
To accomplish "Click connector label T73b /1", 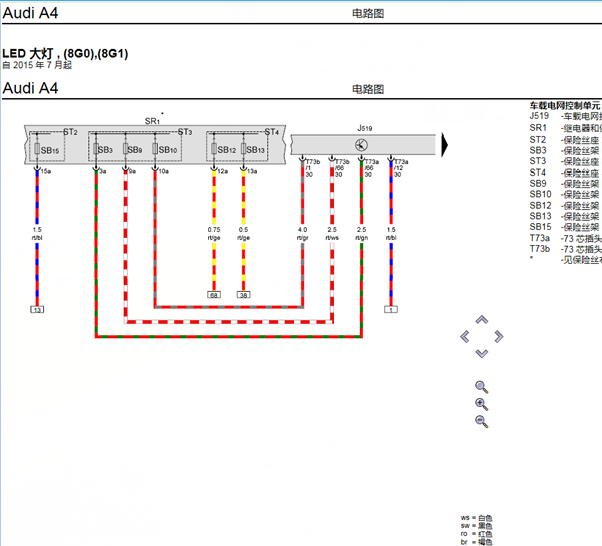I will coord(312,165).
